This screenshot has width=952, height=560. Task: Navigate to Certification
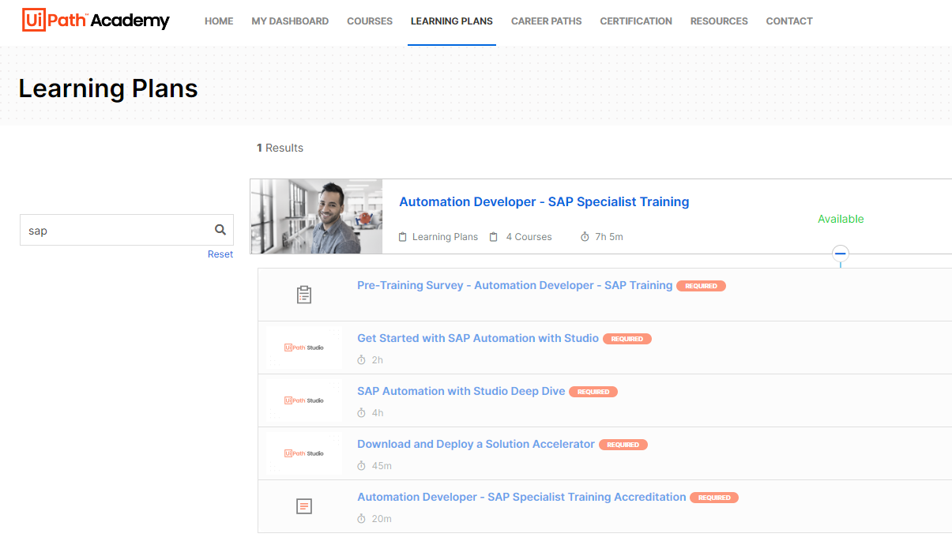(x=636, y=21)
